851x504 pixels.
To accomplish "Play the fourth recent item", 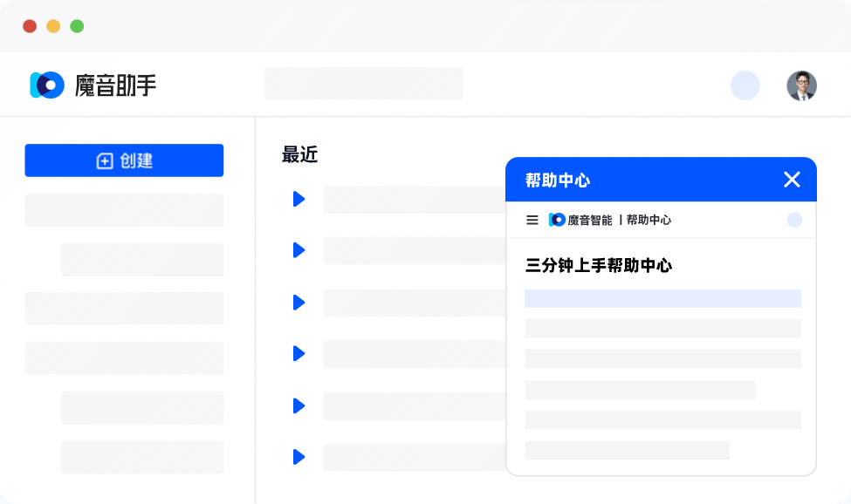I will (x=299, y=353).
